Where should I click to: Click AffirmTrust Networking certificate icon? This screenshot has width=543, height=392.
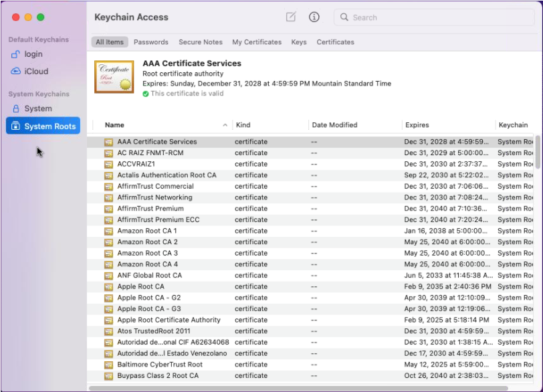pyautogui.click(x=109, y=198)
